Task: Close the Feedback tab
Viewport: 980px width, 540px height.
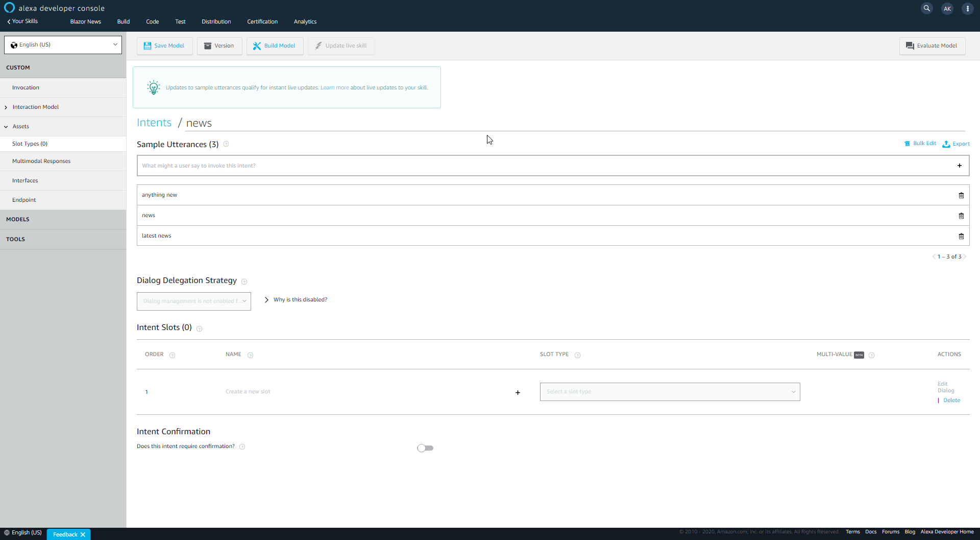Action: click(x=83, y=534)
